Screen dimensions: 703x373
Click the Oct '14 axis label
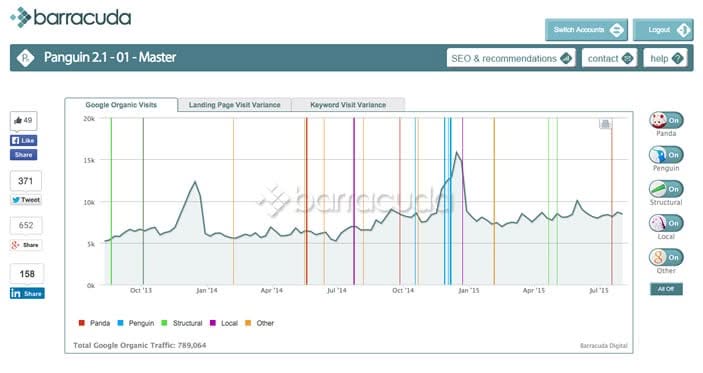(x=403, y=291)
